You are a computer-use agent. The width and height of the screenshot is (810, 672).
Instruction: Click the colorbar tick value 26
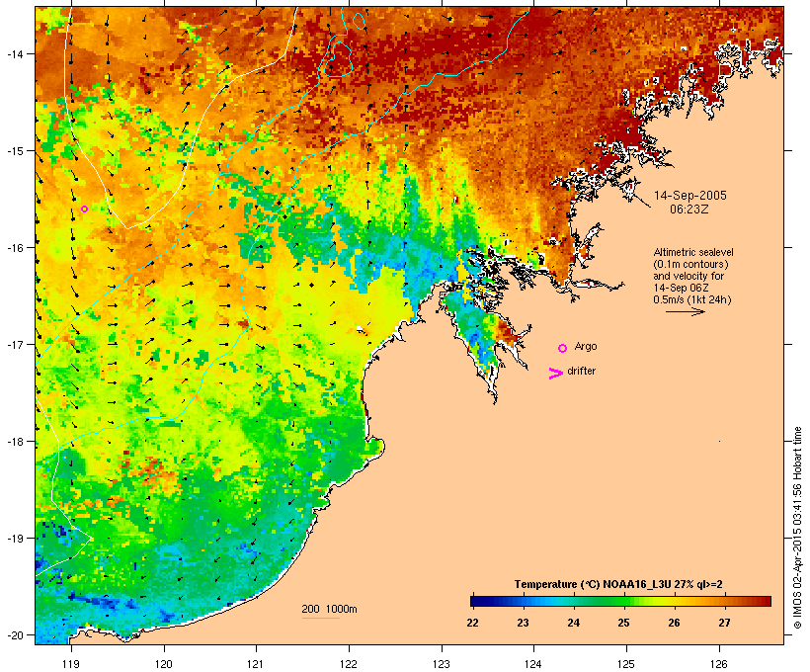pos(674,623)
